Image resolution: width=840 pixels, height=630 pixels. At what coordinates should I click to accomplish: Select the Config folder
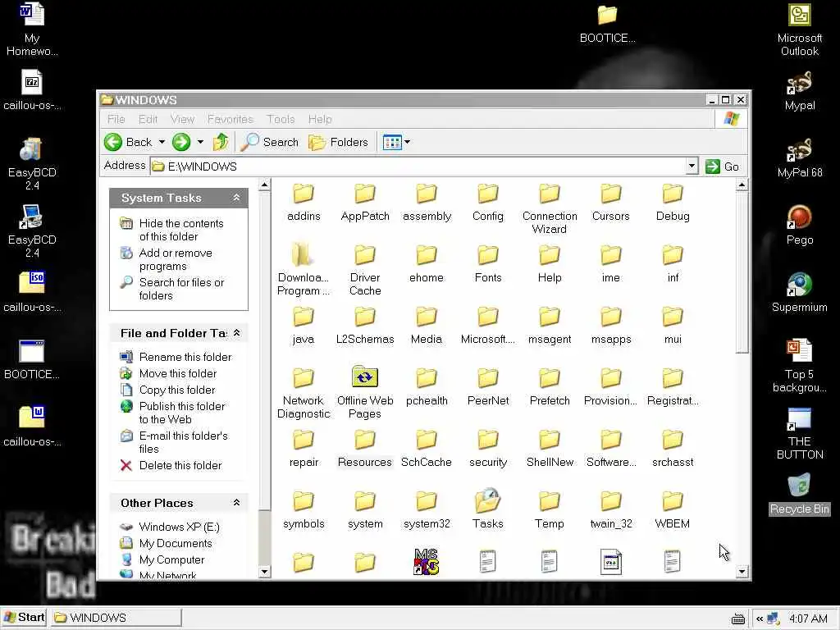tap(487, 202)
